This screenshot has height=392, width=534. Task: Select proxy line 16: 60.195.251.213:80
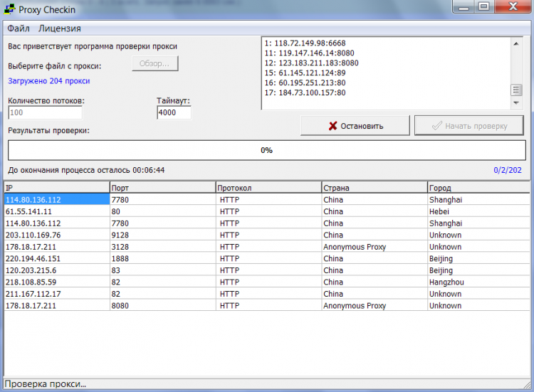coord(305,83)
